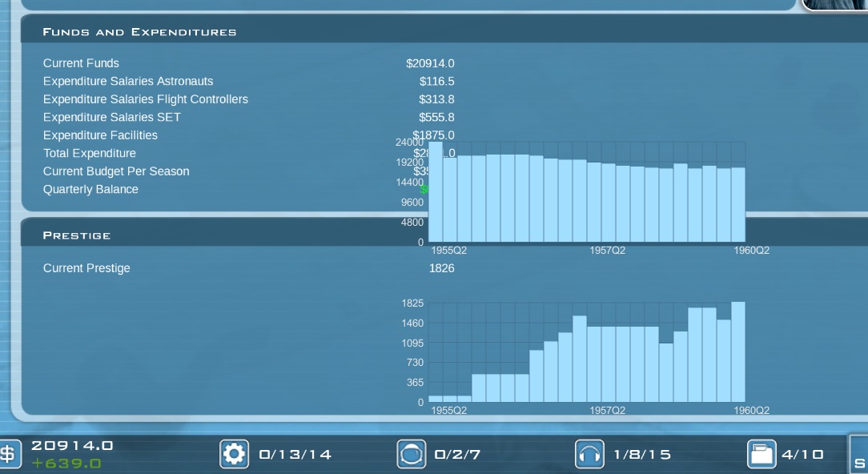Select the astronaut helmet icon

point(412,454)
